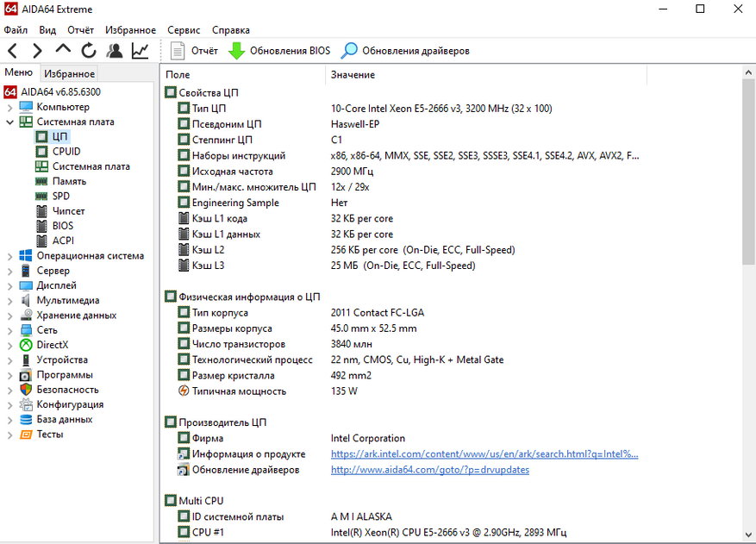
Task: Open the aida64.com driver updates link
Action: click(x=429, y=470)
